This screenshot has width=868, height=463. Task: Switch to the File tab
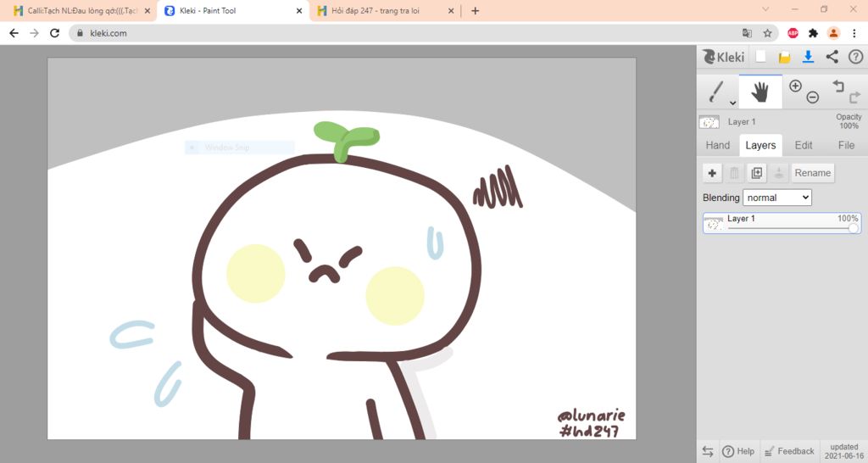coord(846,145)
